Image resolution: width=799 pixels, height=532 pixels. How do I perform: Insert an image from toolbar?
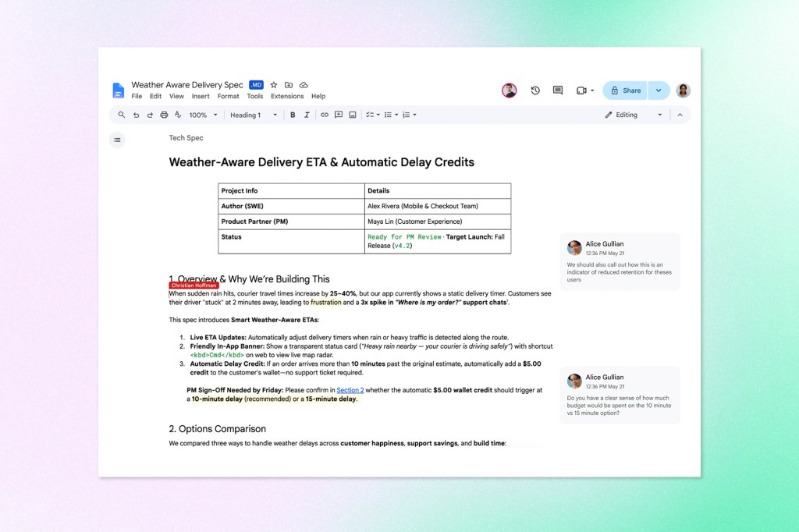(x=353, y=115)
